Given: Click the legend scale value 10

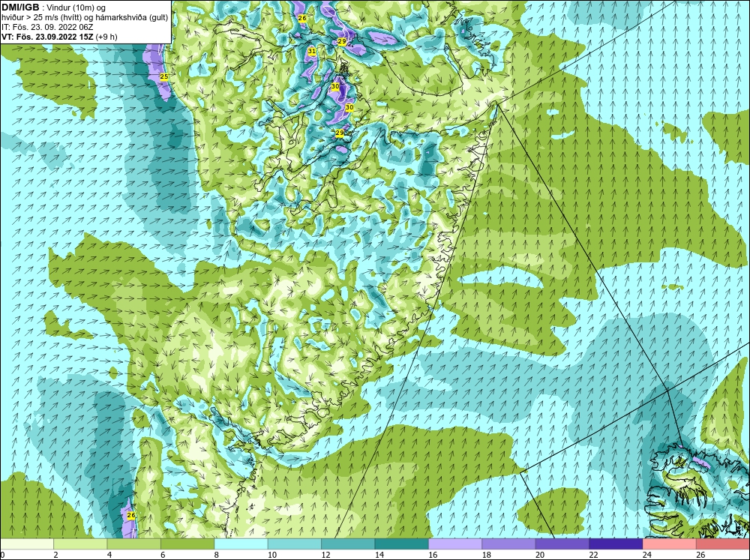Looking at the screenshot, I should point(271,555).
